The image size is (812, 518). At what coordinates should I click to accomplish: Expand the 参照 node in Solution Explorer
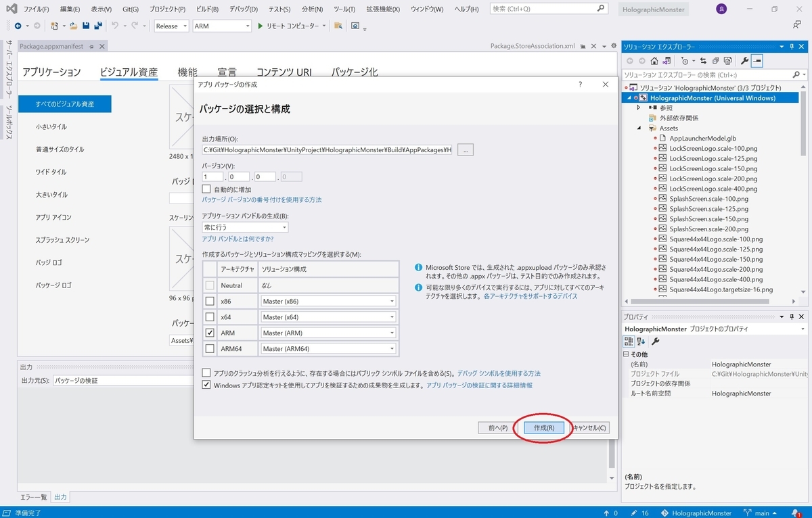pos(638,108)
